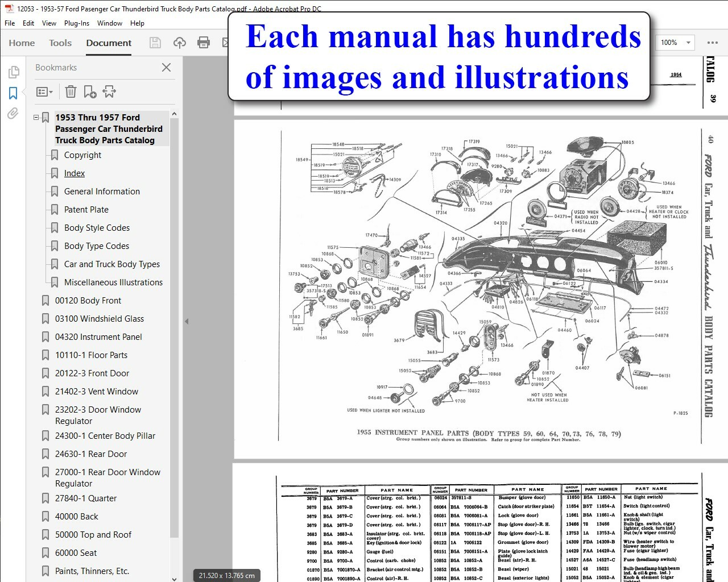This screenshot has width=728, height=582.
Task: Open the Edit menu
Action: click(28, 23)
